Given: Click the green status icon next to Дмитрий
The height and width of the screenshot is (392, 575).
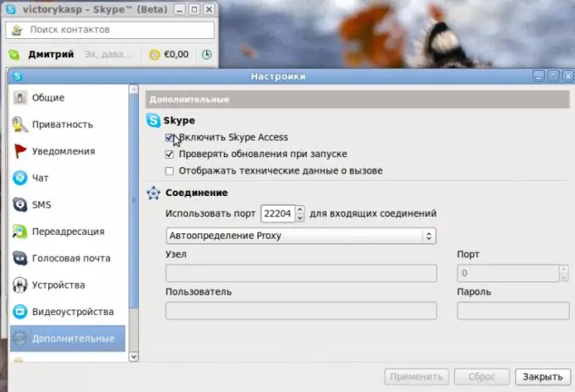Looking at the screenshot, I should tap(14, 55).
